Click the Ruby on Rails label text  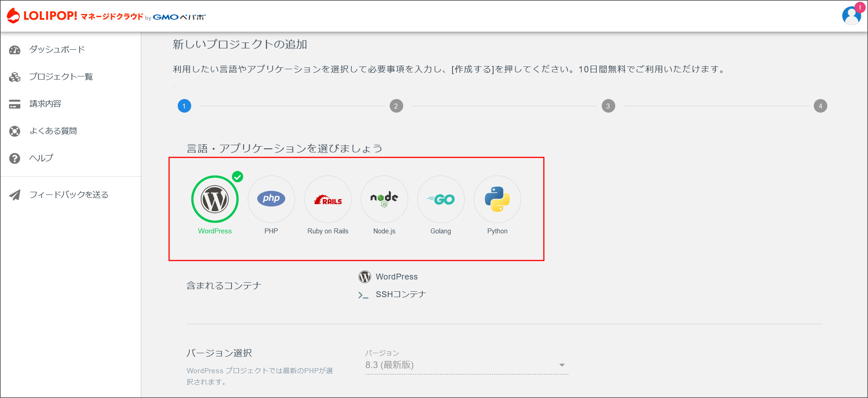click(328, 231)
